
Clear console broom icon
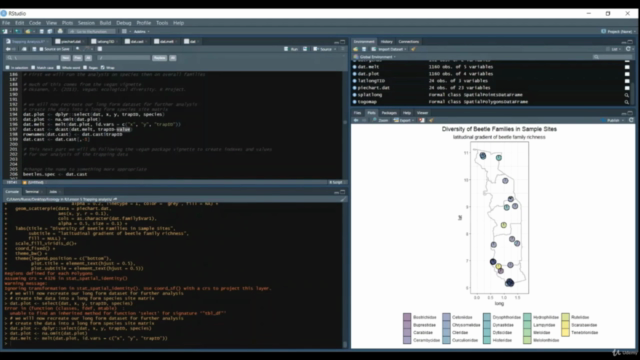coord(343,199)
